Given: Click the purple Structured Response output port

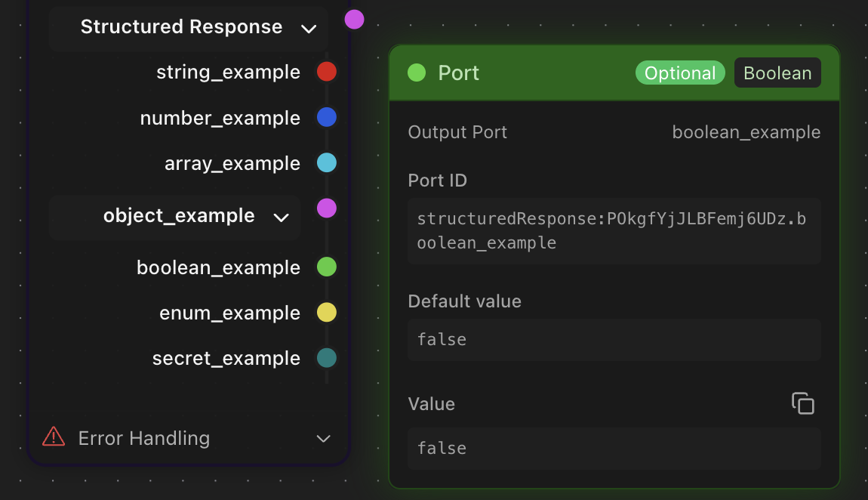Looking at the screenshot, I should pos(354,20).
